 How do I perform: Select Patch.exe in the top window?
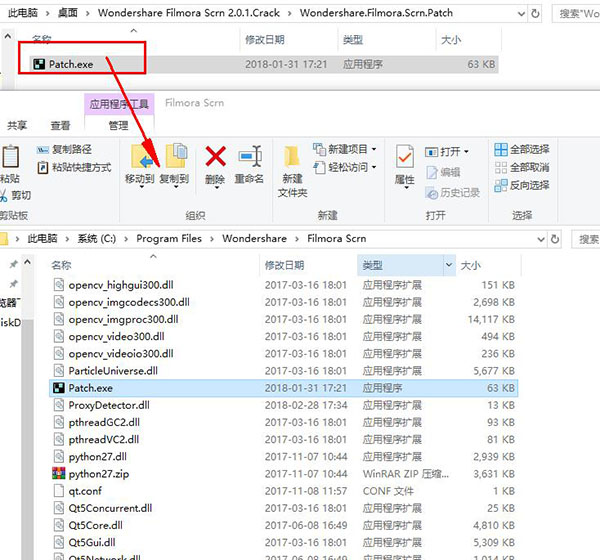(70, 63)
